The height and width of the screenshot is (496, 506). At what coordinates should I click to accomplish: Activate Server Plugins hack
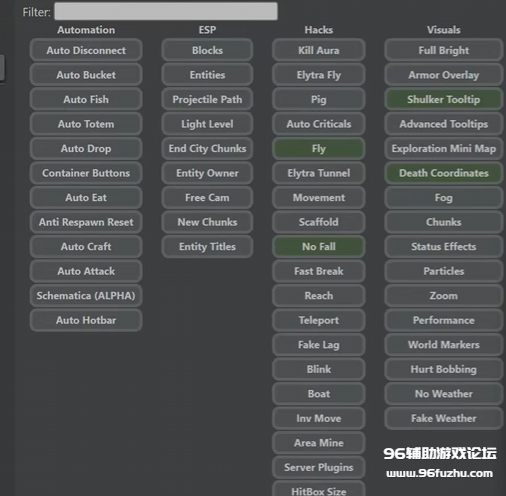[x=319, y=467]
